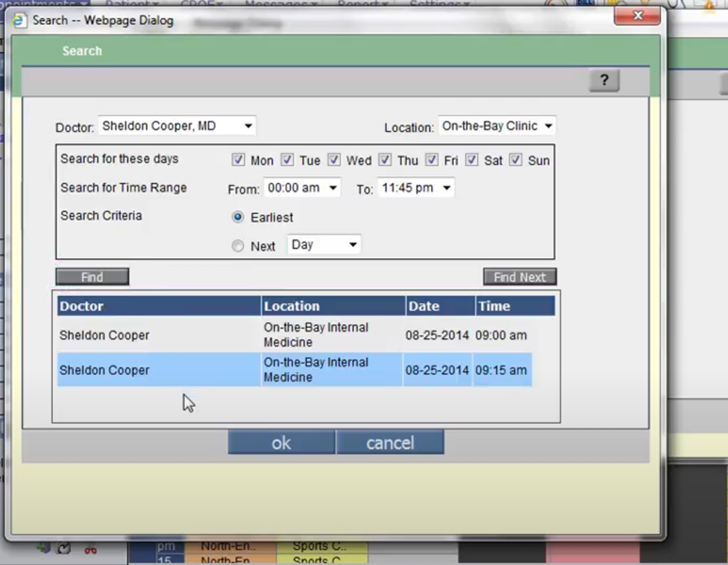The image size is (728, 565).
Task: Click Sheldon Cooper in the 09:15 am row
Action: click(104, 370)
